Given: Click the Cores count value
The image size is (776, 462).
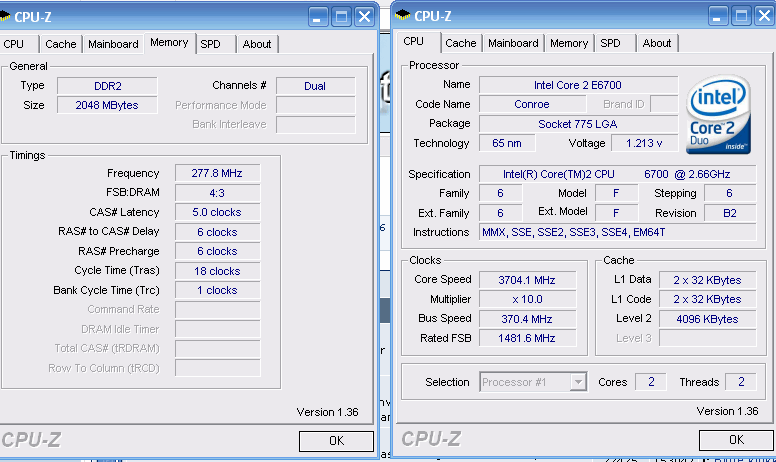Looking at the screenshot, I should tap(651, 381).
